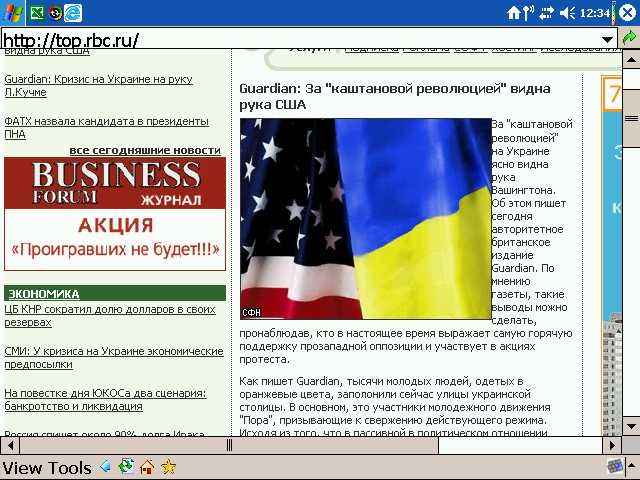This screenshot has height=480, width=640.
Task: Click the vertical scrollbar thumb
Action: (x=631, y=118)
